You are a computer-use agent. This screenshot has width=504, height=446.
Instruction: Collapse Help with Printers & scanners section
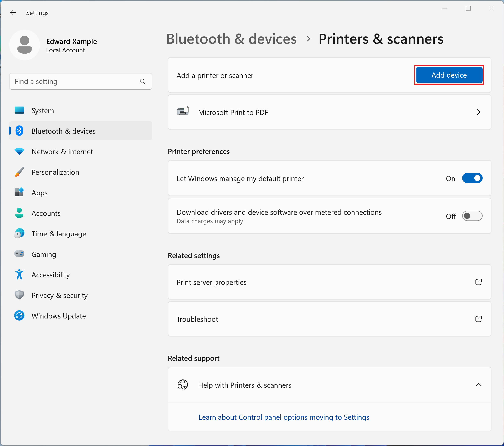[x=478, y=385]
